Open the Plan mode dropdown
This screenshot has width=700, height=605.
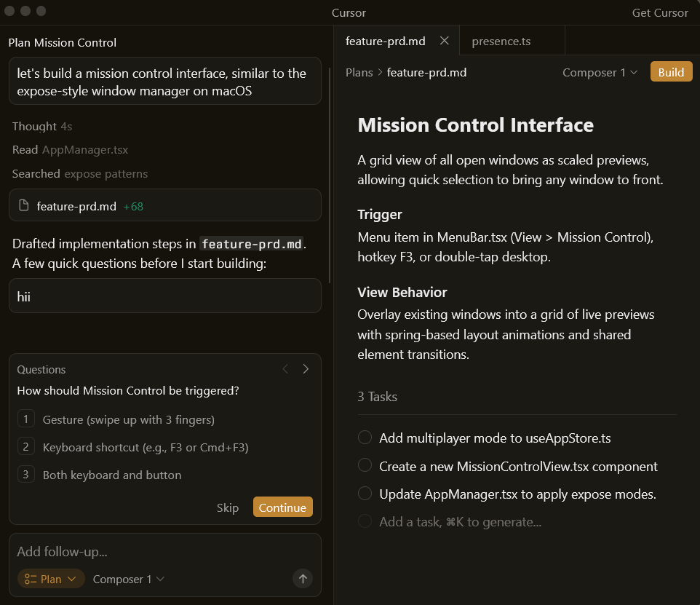click(x=51, y=579)
